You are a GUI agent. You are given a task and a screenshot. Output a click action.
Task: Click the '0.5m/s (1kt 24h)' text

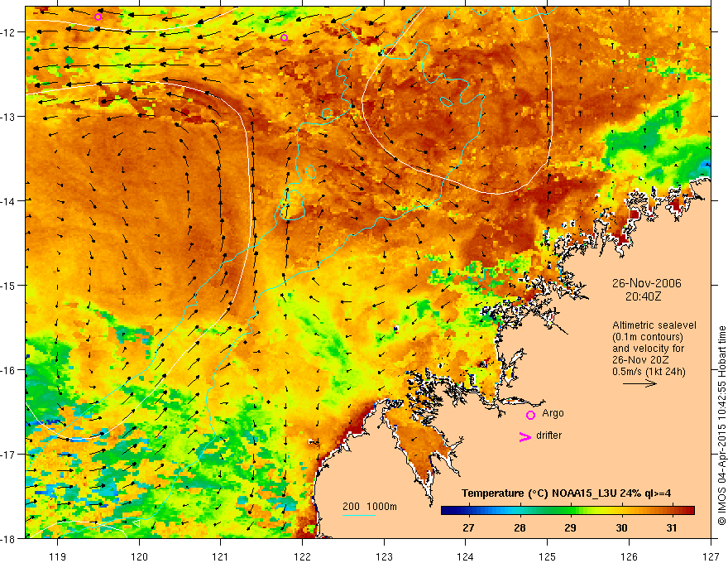(x=649, y=372)
